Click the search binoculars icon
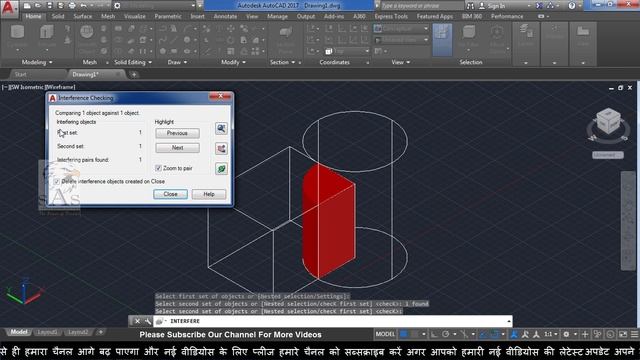 pos(471,6)
